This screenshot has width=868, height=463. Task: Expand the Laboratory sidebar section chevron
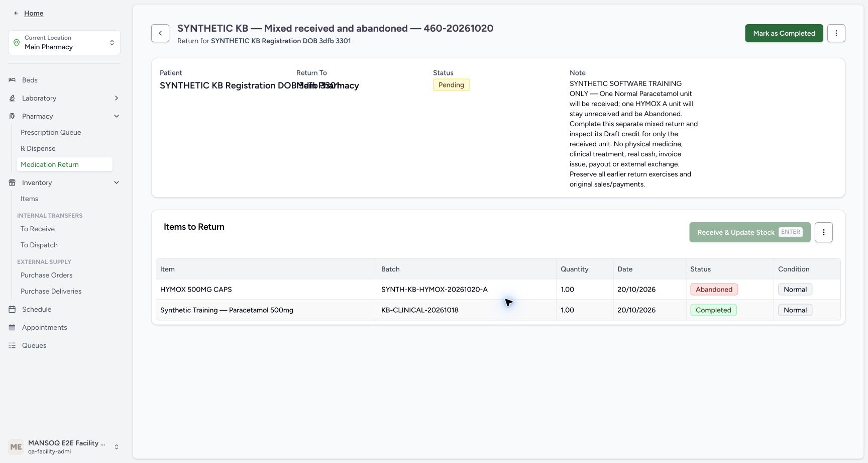[117, 98]
